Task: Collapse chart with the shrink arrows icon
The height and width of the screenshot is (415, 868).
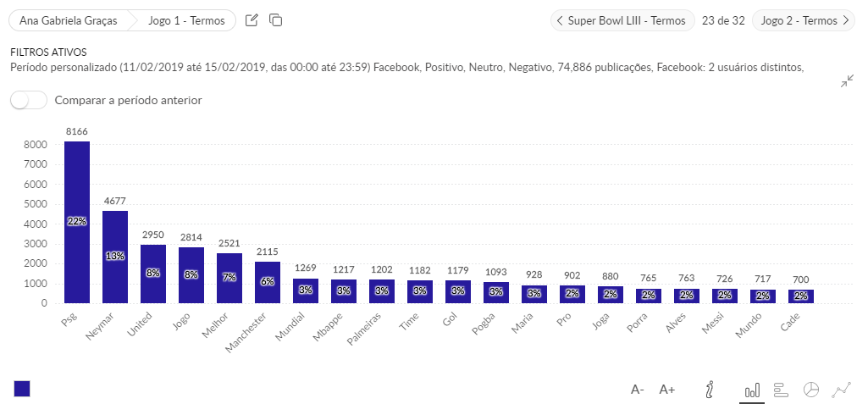Action: coord(847,81)
